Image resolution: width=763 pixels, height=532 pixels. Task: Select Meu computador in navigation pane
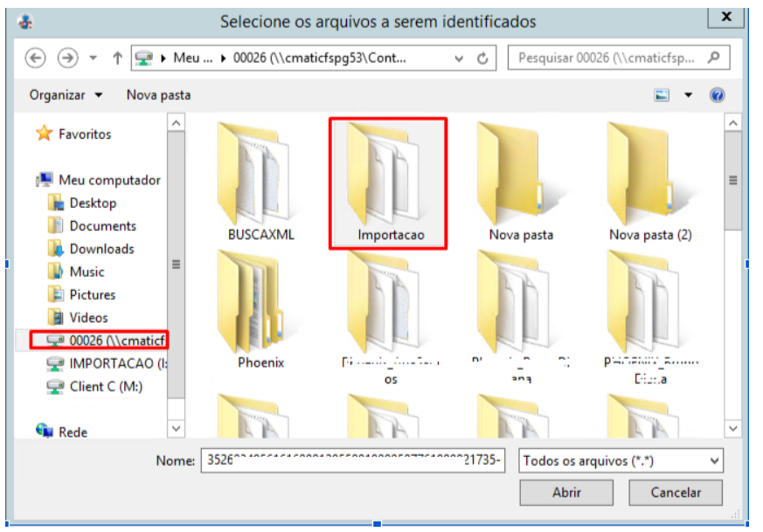tap(98, 180)
